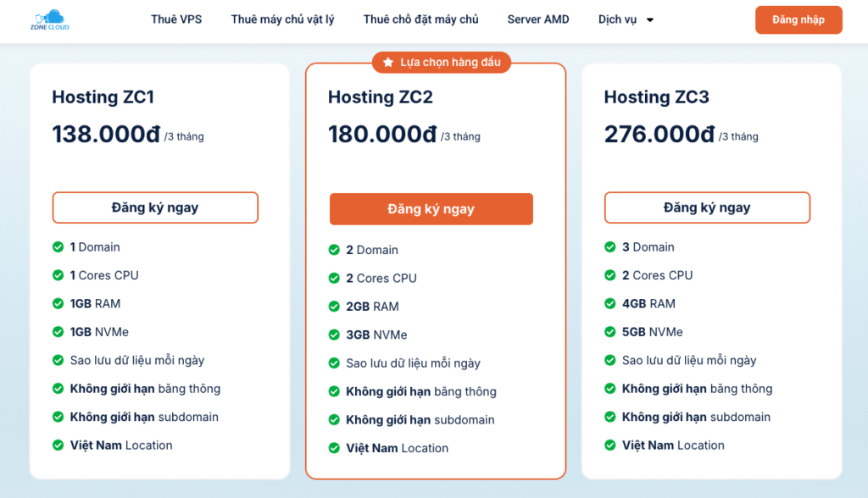868x498 pixels.
Task: Click orange Đăng ký ngay for Hosting ZC2
Action: pos(431,209)
